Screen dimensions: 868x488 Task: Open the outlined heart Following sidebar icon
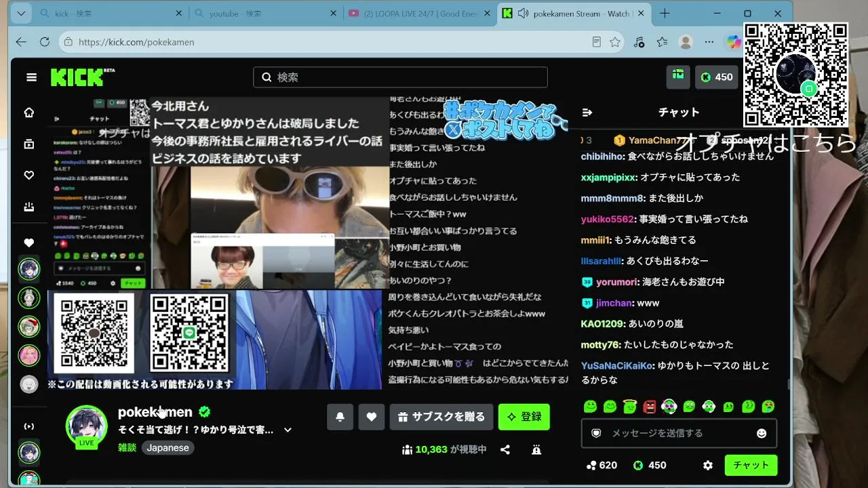point(29,176)
